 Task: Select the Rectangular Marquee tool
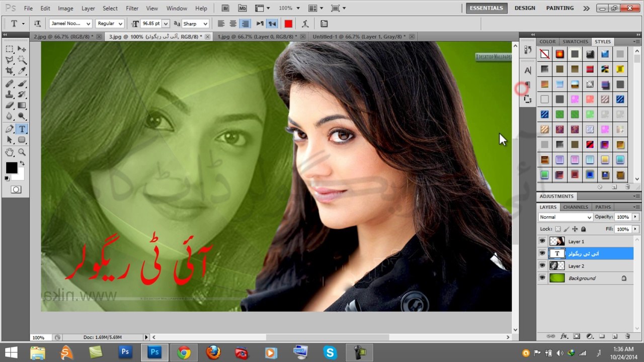pos(10,49)
